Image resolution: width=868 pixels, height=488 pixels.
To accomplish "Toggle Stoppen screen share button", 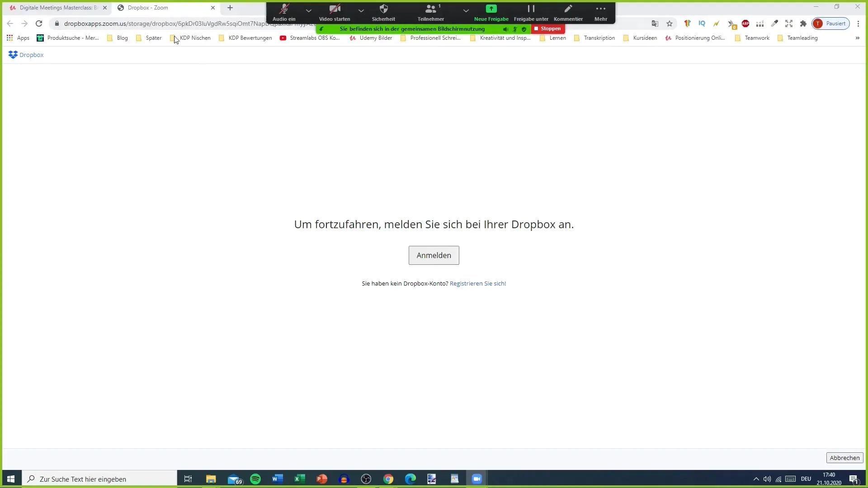I will (546, 28).
